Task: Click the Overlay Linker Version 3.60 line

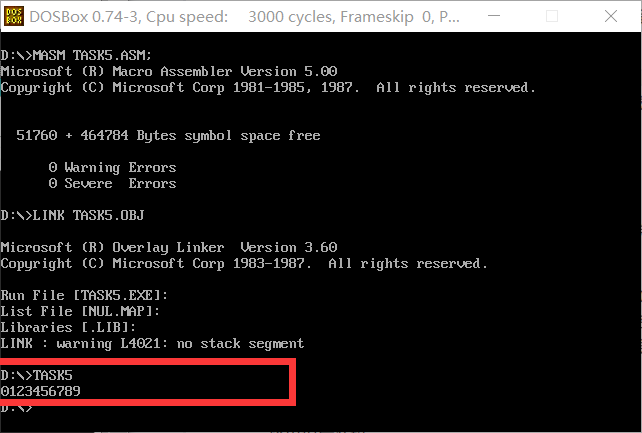Action: [x=169, y=247]
